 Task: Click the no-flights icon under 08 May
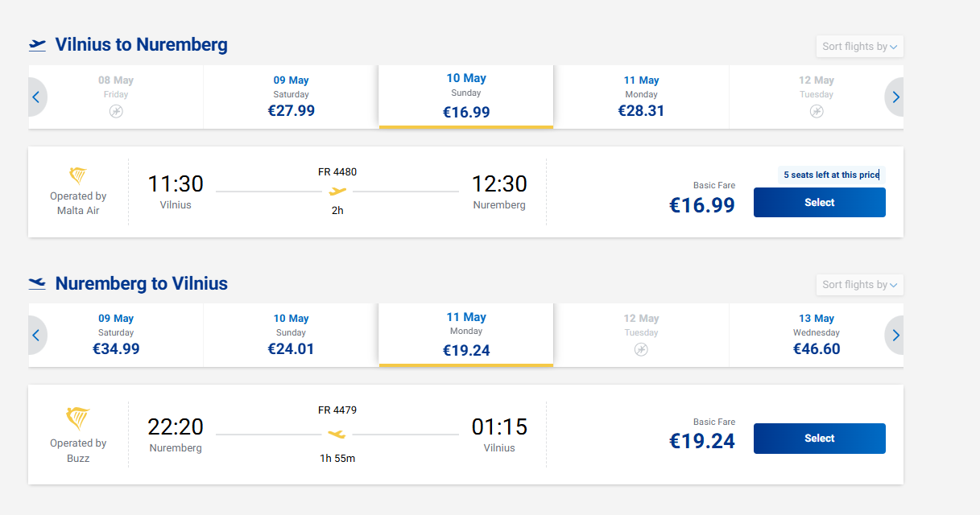tap(116, 111)
